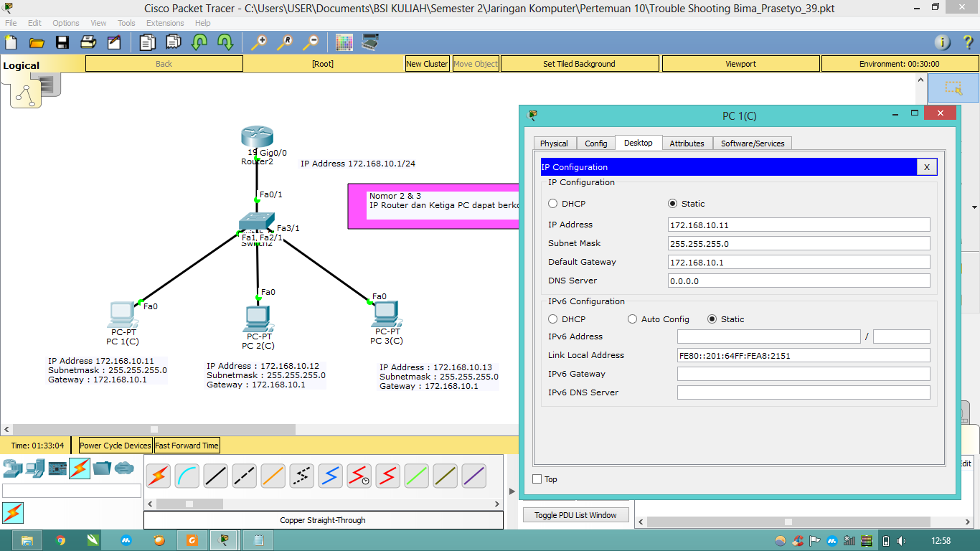980x551 pixels.
Task: Open a file using the folder icon
Action: (37, 42)
